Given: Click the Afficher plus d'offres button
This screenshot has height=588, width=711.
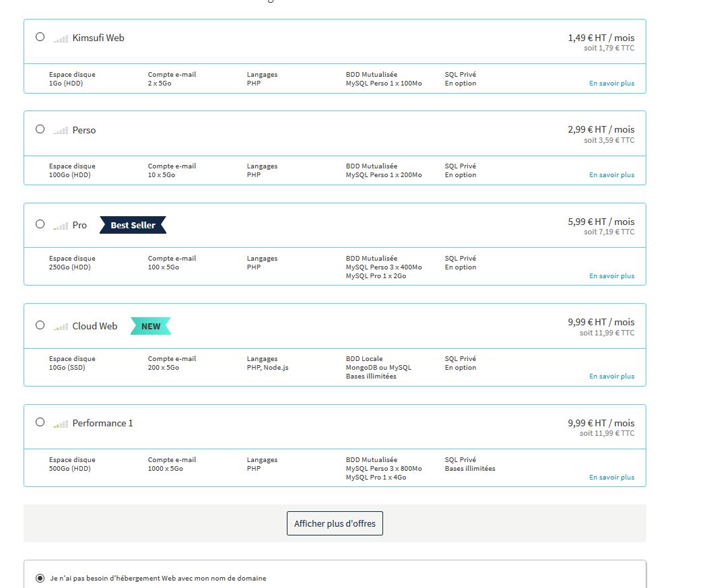Looking at the screenshot, I should (x=335, y=523).
